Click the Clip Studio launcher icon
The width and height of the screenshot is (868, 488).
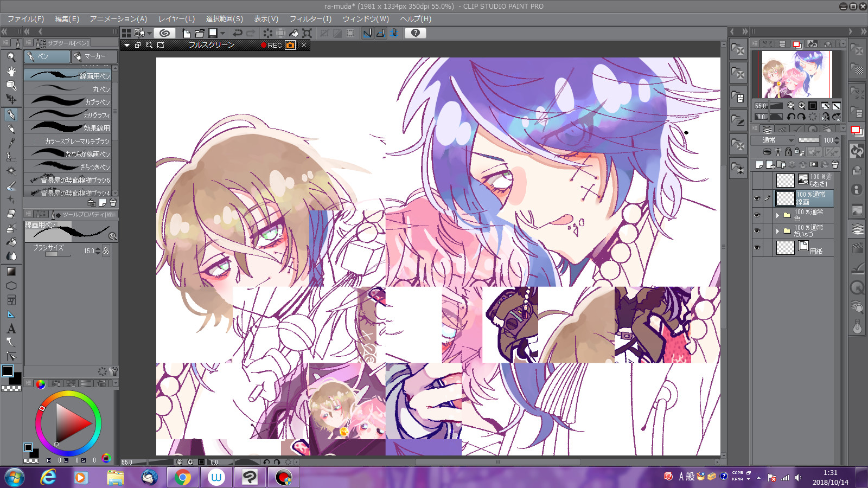(164, 33)
